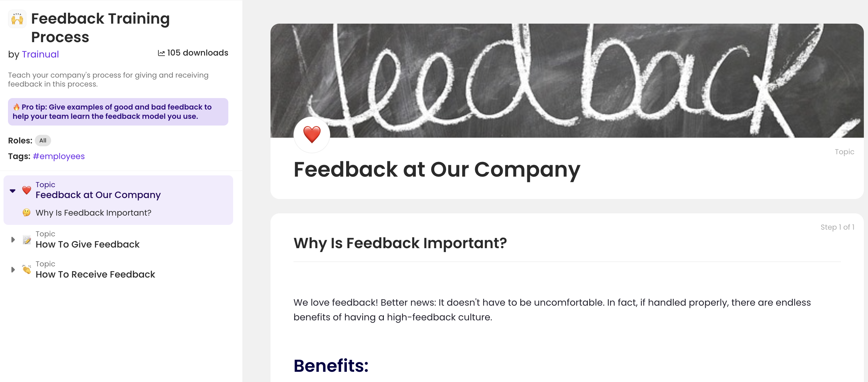Viewport: 868px width, 382px height.
Task: Click the Step 1 of 1 indicator
Action: pyautogui.click(x=838, y=227)
